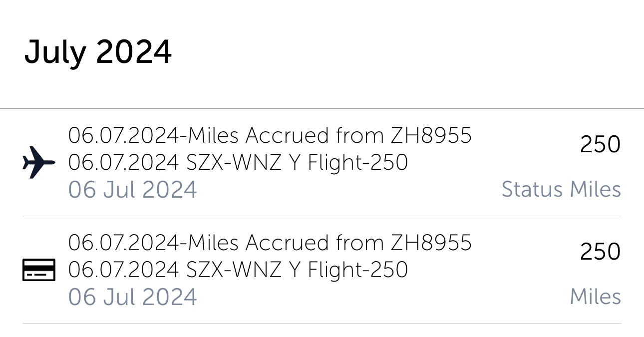Click the separator line below the card entry
Viewport: 644px width, 337px height.
click(322, 324)
